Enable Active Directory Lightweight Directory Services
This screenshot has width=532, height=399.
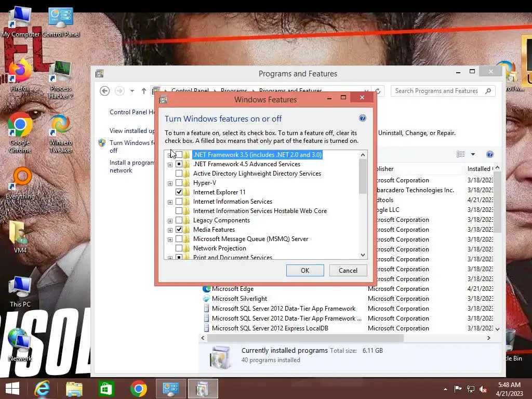pos(179,174)
